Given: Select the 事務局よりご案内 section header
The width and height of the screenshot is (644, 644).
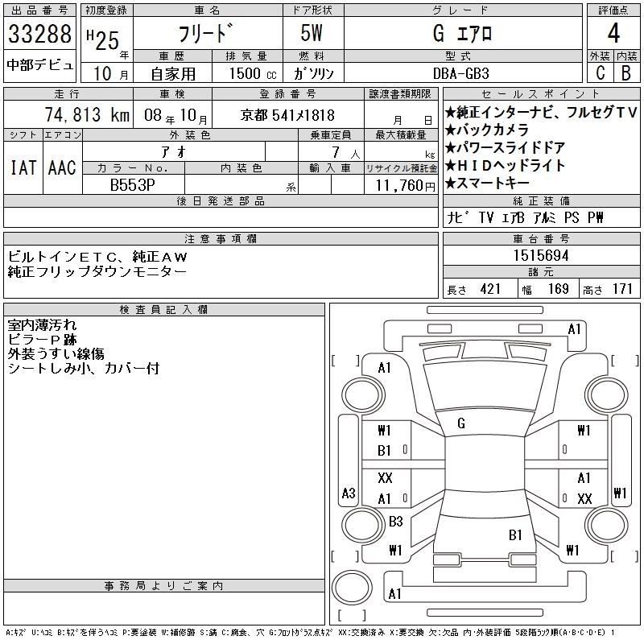Looking at the screenshot, I should point(164,586).
